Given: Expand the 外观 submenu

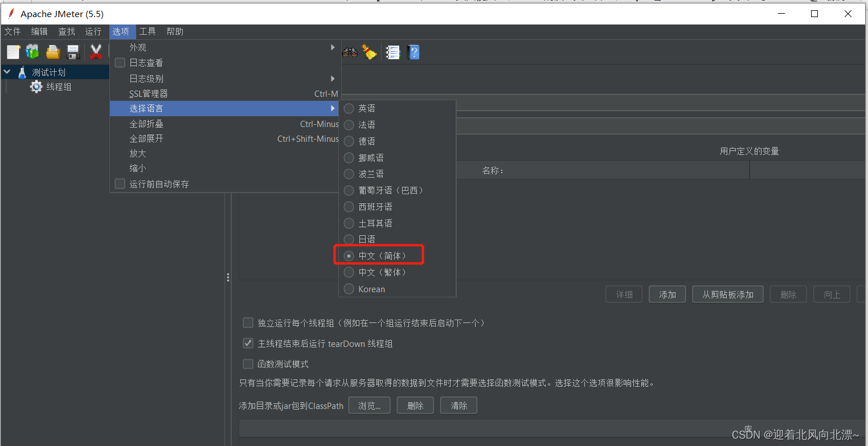Looking at the screenshot, I should pos(226,48).
